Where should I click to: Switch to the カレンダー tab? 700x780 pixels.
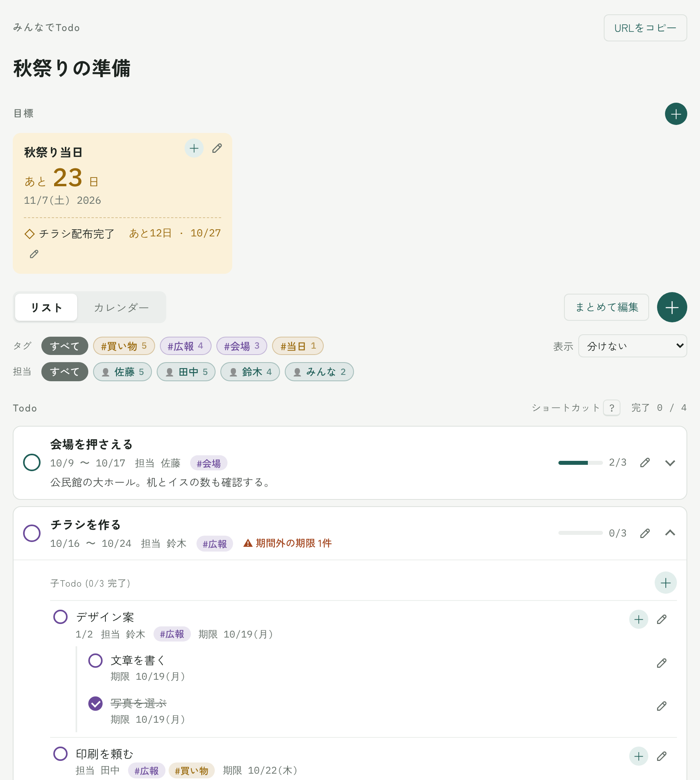pyautogui.click(x=121, y=307)
